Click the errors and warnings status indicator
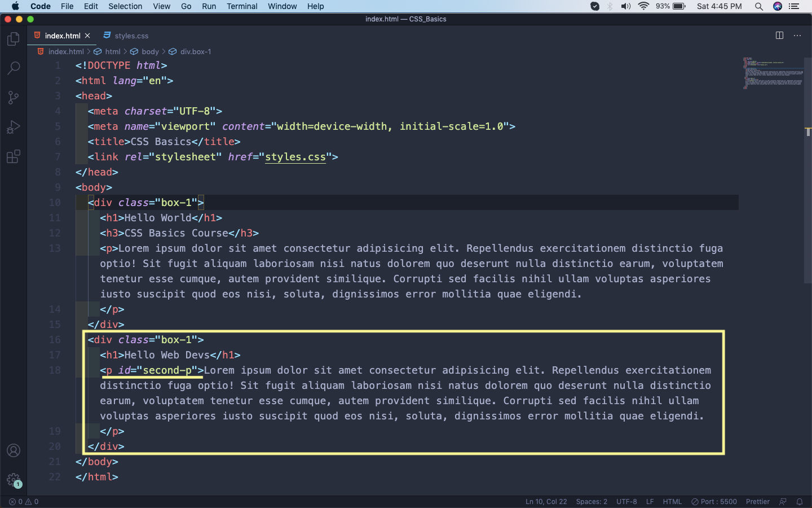 click(24, 501)
